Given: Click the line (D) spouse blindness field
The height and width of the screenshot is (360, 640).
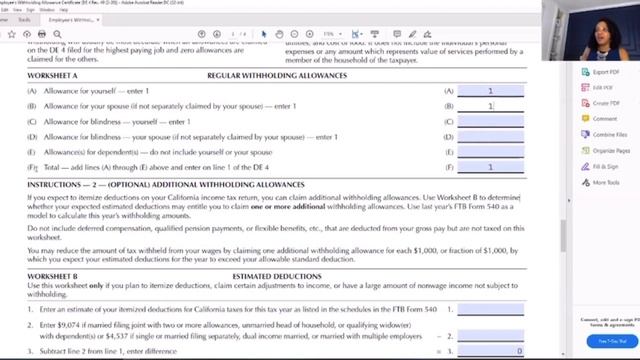Looking at the screenshot, I should pos(491,137).
